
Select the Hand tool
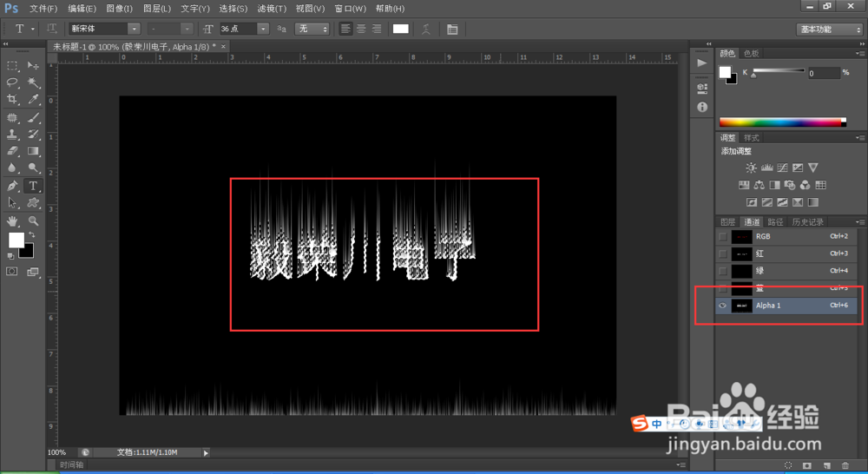(x=12, y=221)
